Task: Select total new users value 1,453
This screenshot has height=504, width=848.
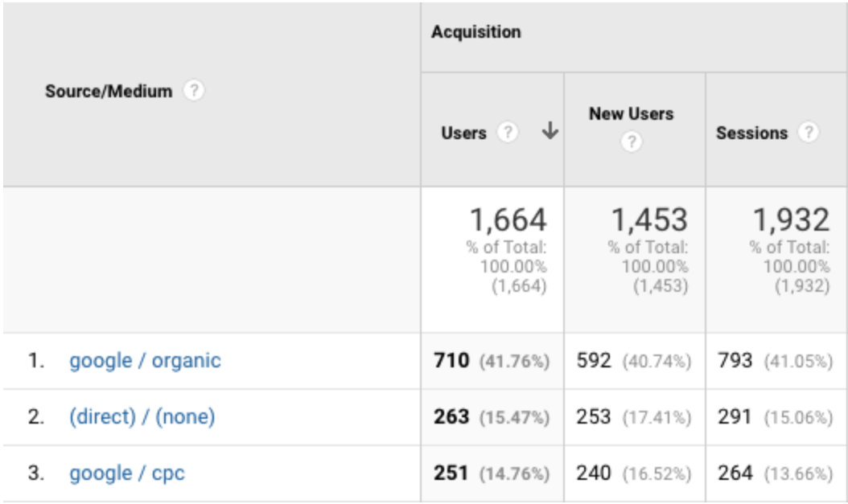Action: [649, 220]
